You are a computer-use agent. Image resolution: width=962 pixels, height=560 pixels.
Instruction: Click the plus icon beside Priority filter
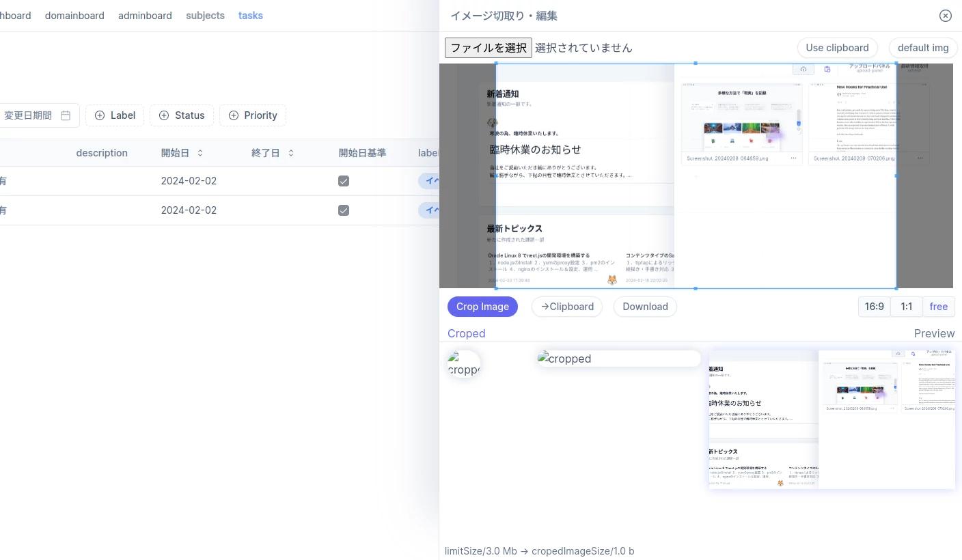pyautogui.click(x=234, y=115)
